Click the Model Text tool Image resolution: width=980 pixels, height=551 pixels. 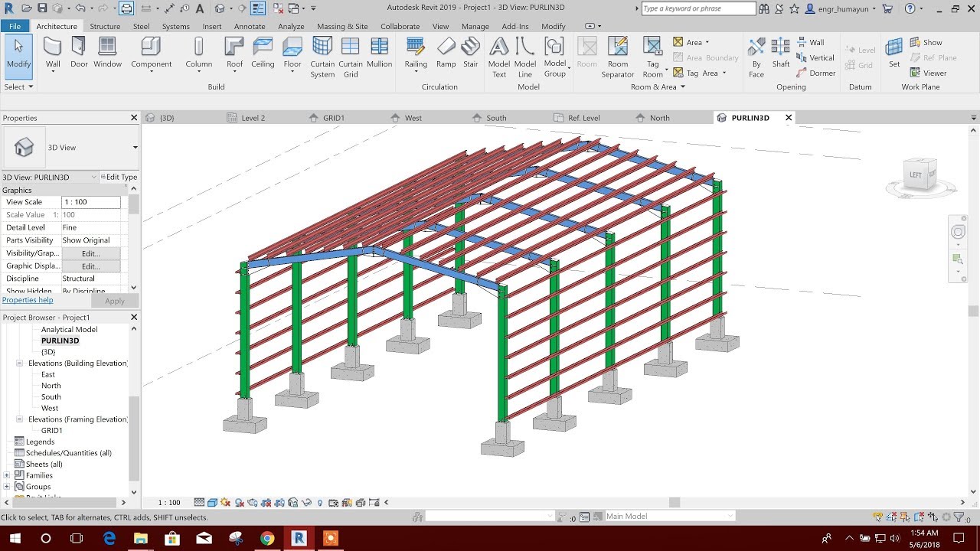pos(498,54)
